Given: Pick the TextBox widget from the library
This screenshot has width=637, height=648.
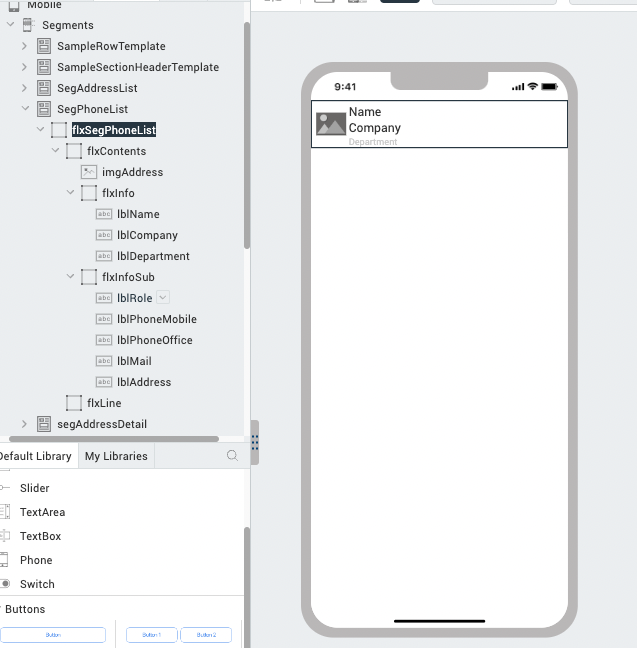Looking at the screenshot, I should click(x=40, y=536).
